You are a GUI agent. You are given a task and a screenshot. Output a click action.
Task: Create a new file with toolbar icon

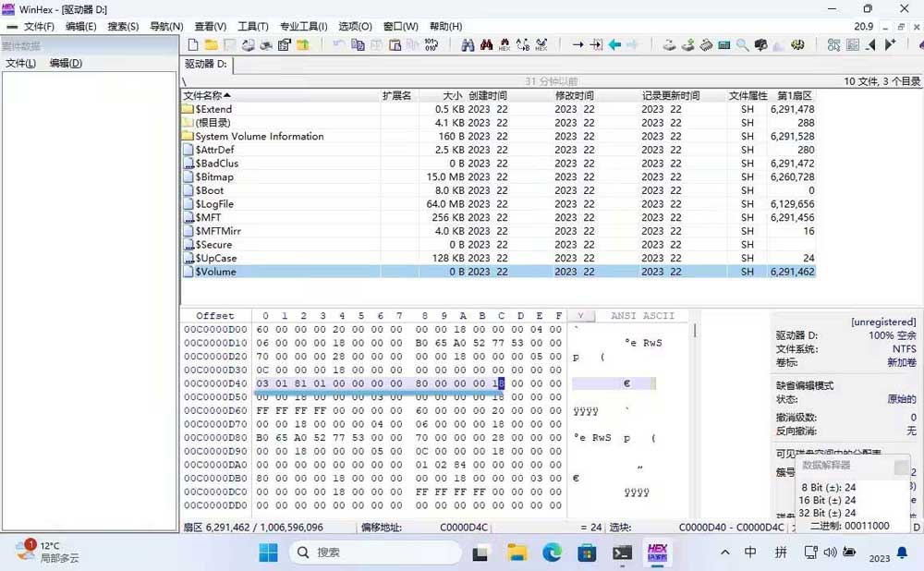pyautogui.click(x=193, y=44)
